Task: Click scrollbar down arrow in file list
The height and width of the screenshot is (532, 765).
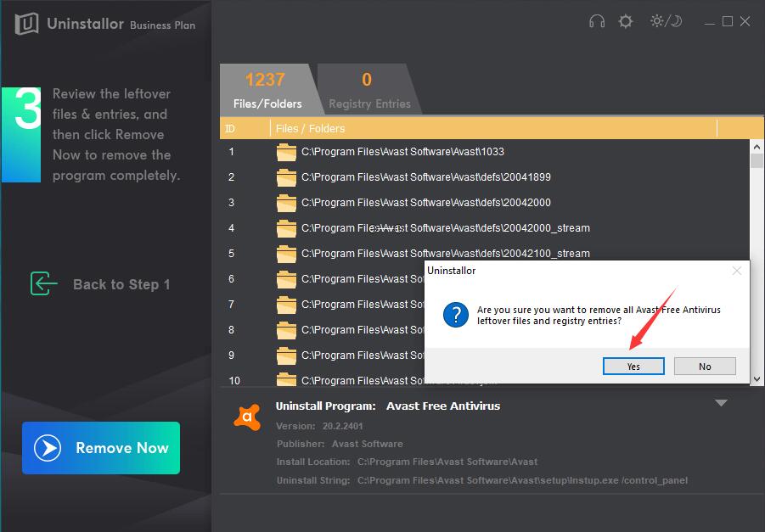Action: (x=757, y=379)
